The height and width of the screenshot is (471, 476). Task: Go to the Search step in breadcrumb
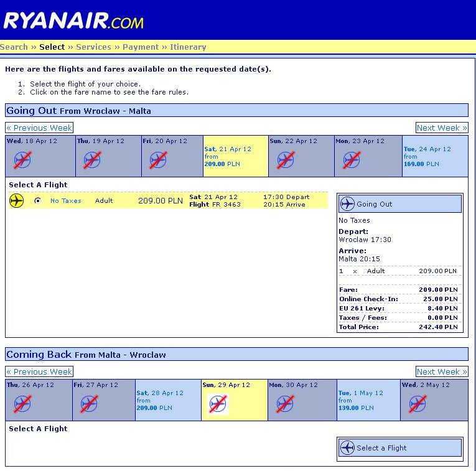(x=14, y=47)
